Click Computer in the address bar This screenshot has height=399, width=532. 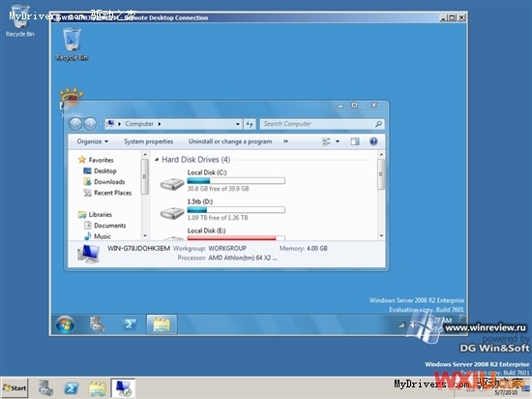pyautogui.click(x=139, y=124)
